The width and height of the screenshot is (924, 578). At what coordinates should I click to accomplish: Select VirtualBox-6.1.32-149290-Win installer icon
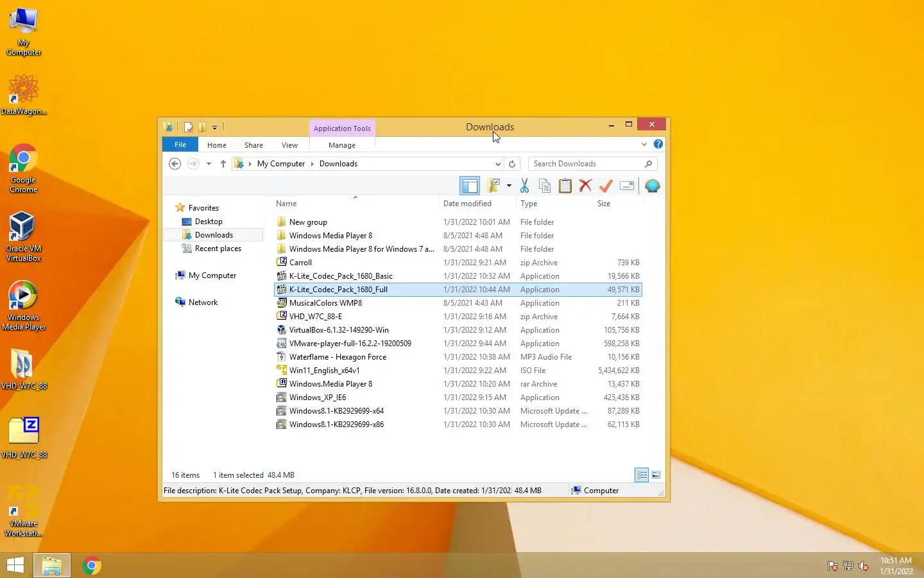click(x=281, y=329)
